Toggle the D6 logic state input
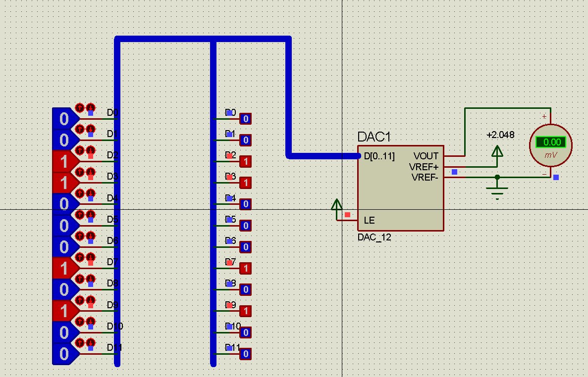This screenshot has height=377, width=588. pos(65,247)
